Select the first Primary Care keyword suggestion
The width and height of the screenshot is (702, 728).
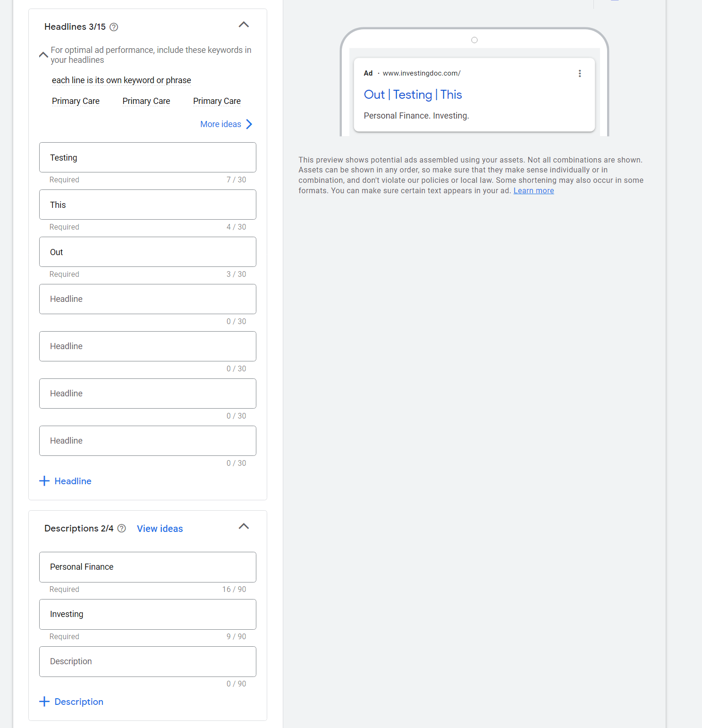[76, 101]
